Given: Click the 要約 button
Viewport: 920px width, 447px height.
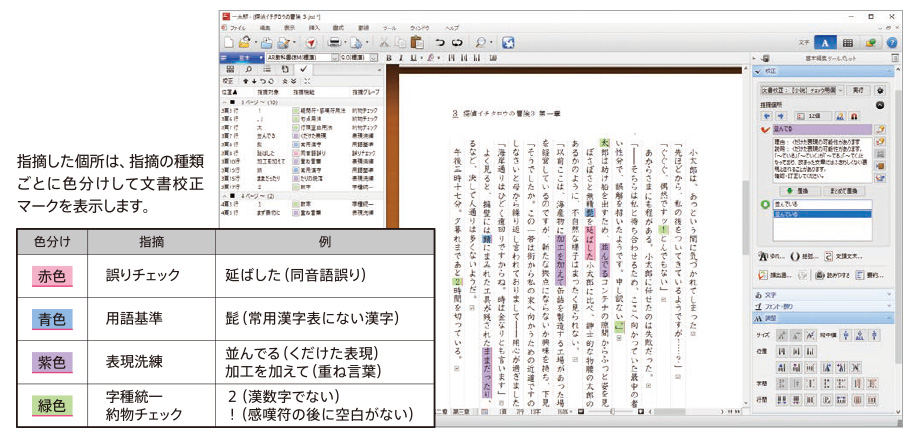Looking at the screenshot, I should (869, 275).
